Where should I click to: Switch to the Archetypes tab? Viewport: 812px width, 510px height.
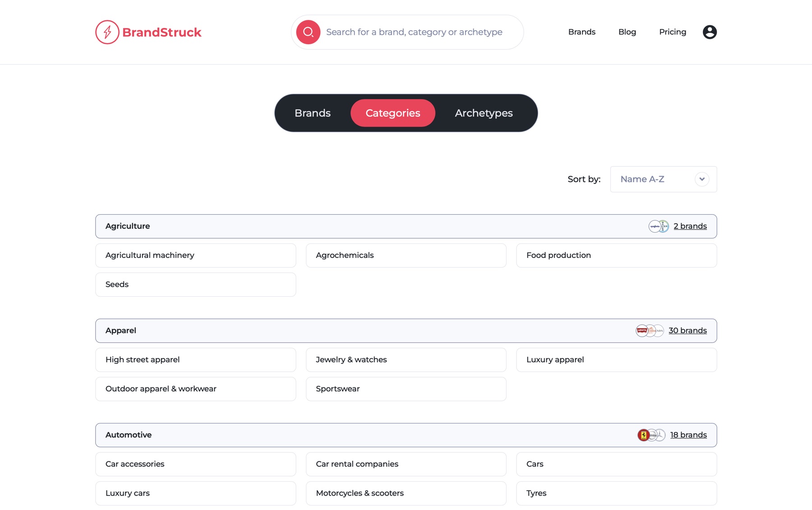tap(484, 113)
